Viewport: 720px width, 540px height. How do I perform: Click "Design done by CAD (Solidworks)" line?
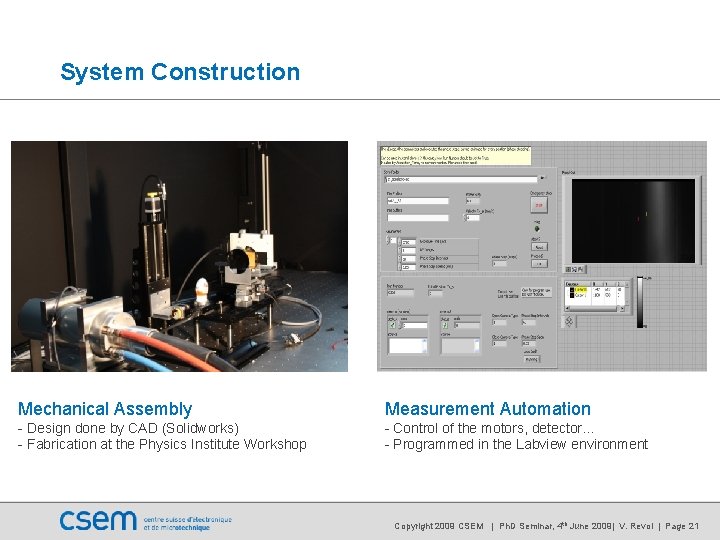coord(128,428)
